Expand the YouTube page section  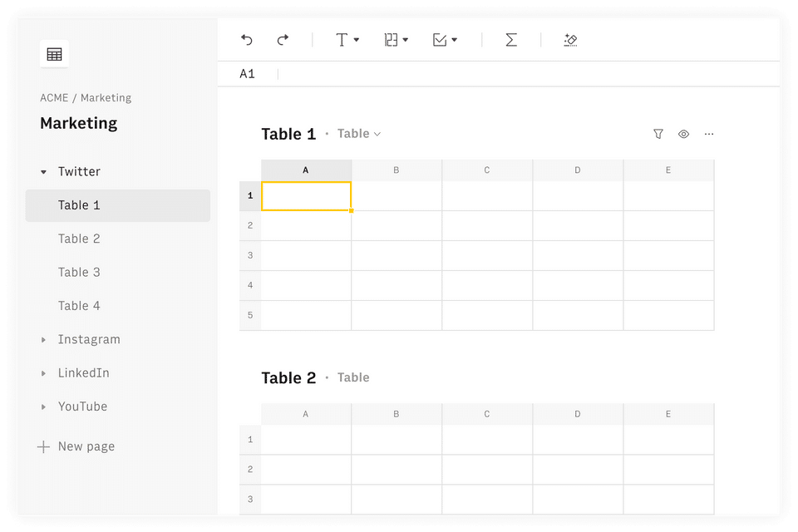(44, 407)
